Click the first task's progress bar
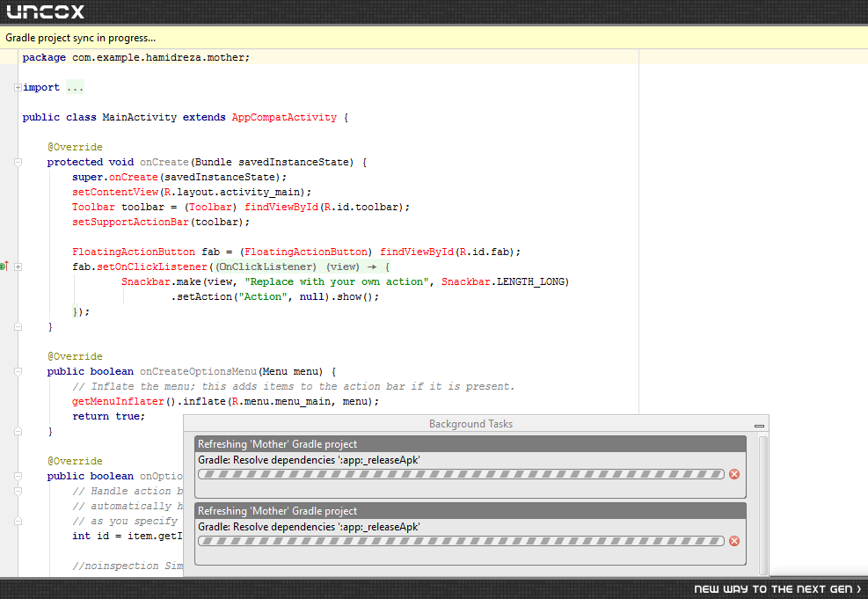This screenshot has height=599, width=868. (461, 474)
